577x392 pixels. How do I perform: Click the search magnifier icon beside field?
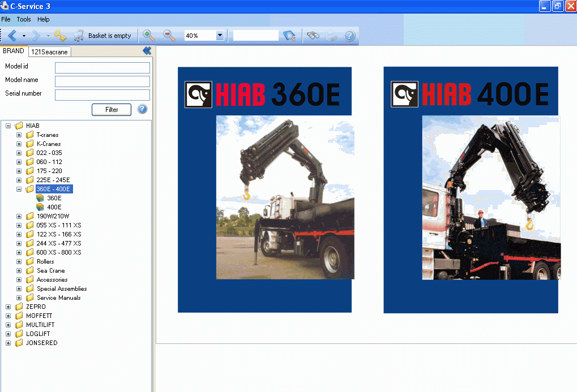[x=289, y=36]
